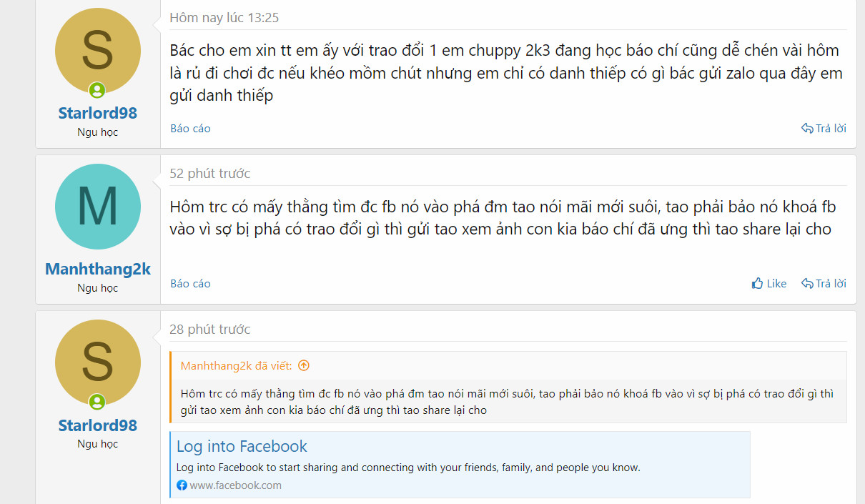Open Manhthang2k's teal M avatar
Viewport: 865px width, 504px height.
98,207
